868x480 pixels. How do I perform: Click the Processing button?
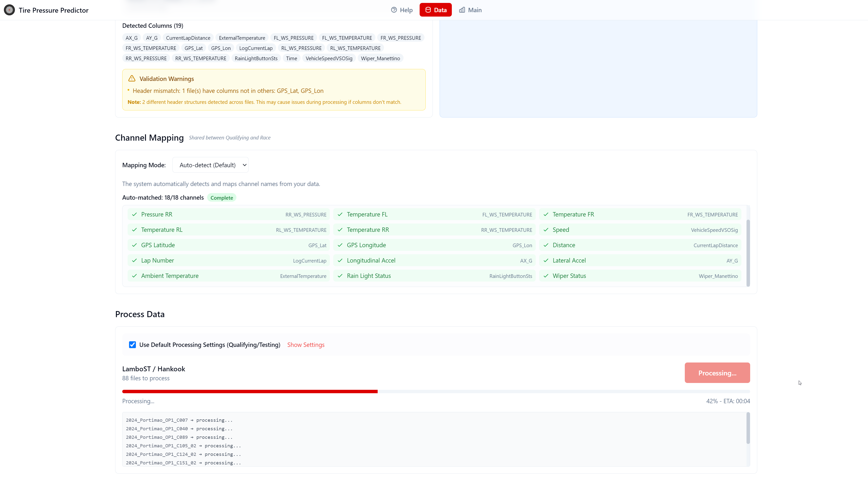click(717, 373)
